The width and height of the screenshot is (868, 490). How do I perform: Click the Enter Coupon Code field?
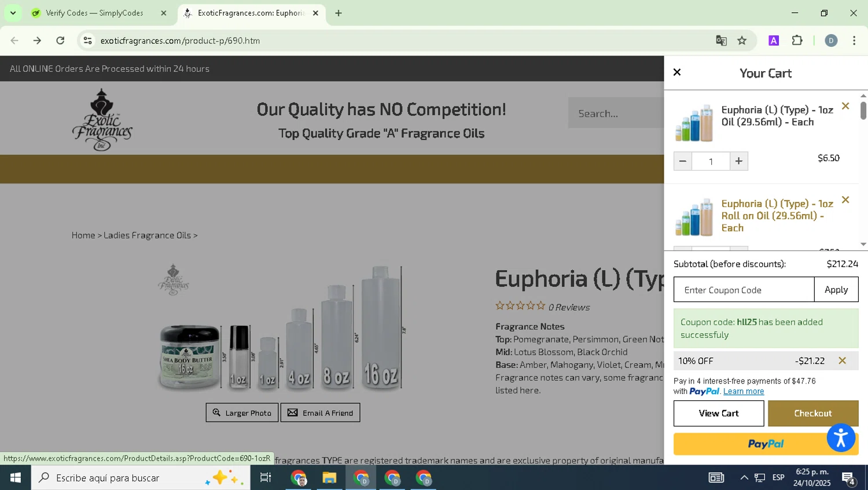point(744,290)
